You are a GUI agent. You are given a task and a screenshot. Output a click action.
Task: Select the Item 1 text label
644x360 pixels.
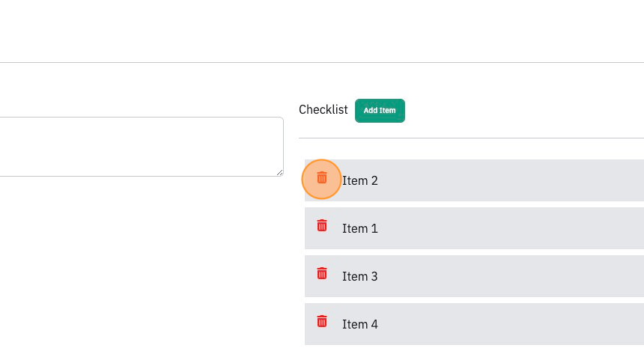click(359, 228)
